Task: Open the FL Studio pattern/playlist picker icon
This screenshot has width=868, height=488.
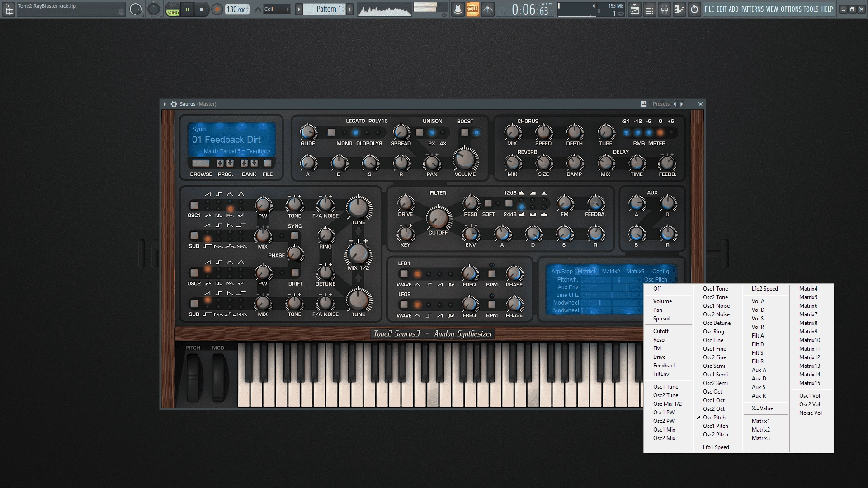Action: pos(9,9)
